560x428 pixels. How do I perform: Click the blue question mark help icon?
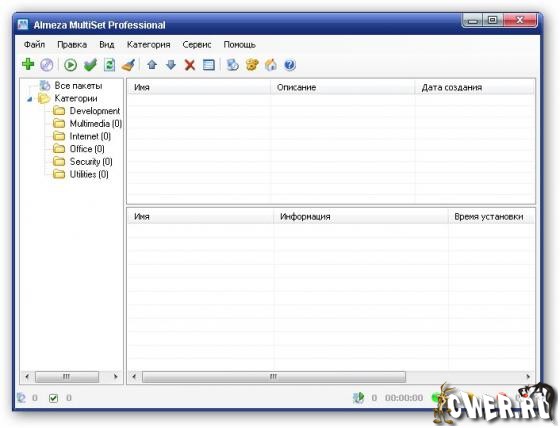coord(290,65)
